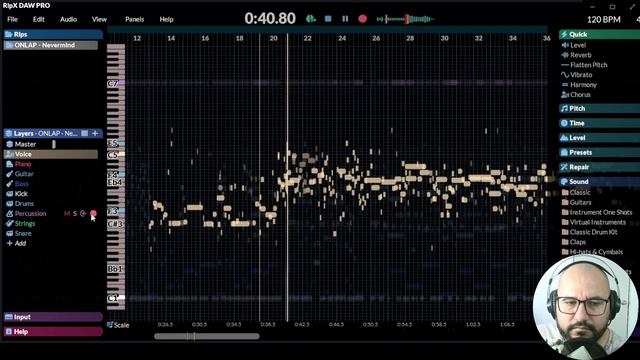Open the View menu

tap(99, 19)
